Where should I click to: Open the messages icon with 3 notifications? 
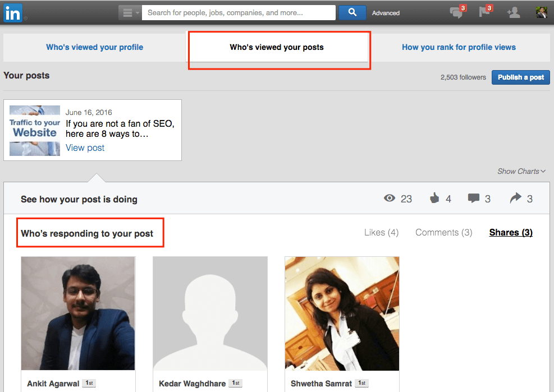tap(457, 12)
